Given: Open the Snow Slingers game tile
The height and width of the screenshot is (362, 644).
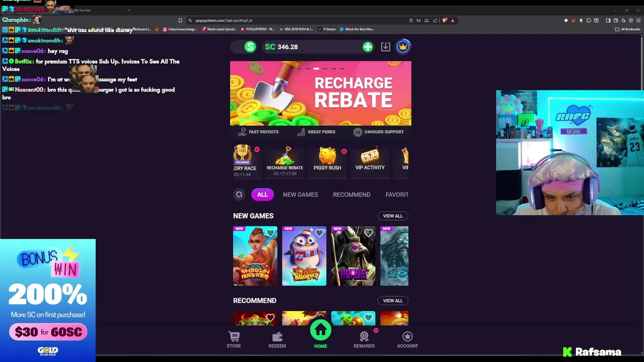Looking at the screenshot, I should (x=304, y=256).
